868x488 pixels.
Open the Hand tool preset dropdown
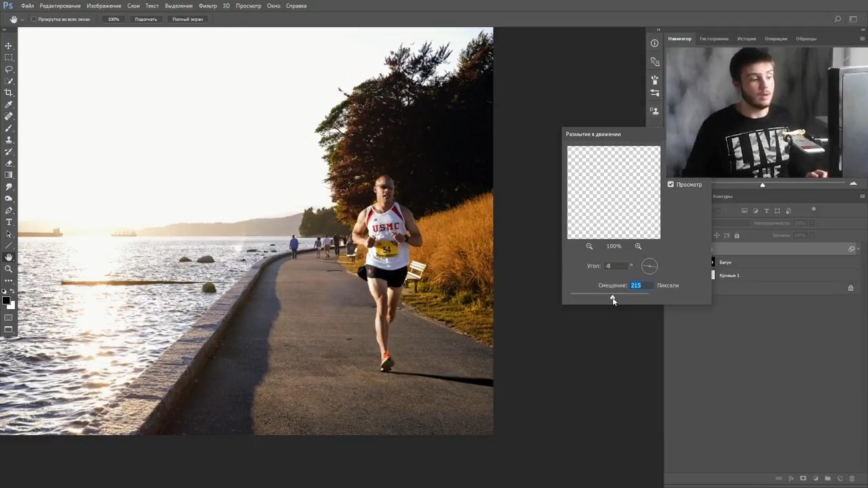(22, 19)
